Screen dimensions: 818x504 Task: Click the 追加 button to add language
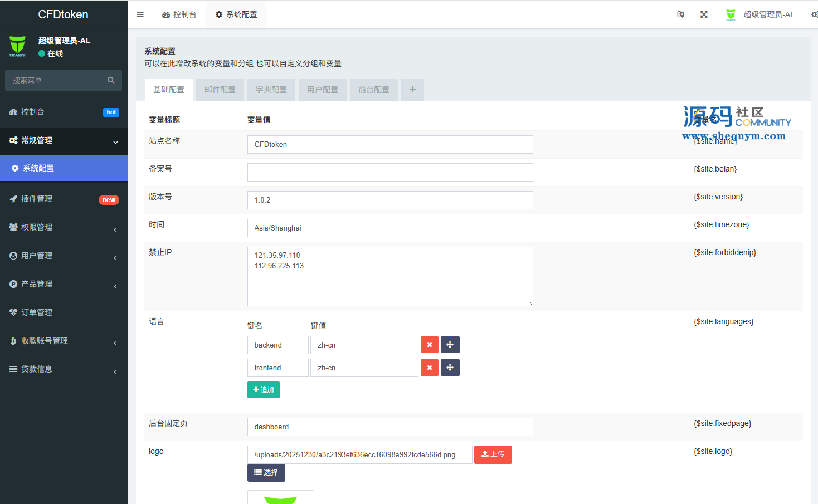coord(263,390)
